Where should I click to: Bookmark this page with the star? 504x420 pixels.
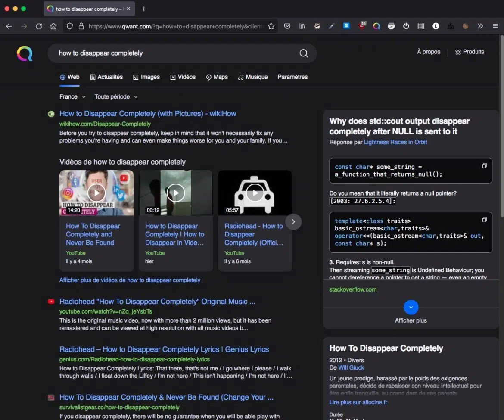point(271,26)
